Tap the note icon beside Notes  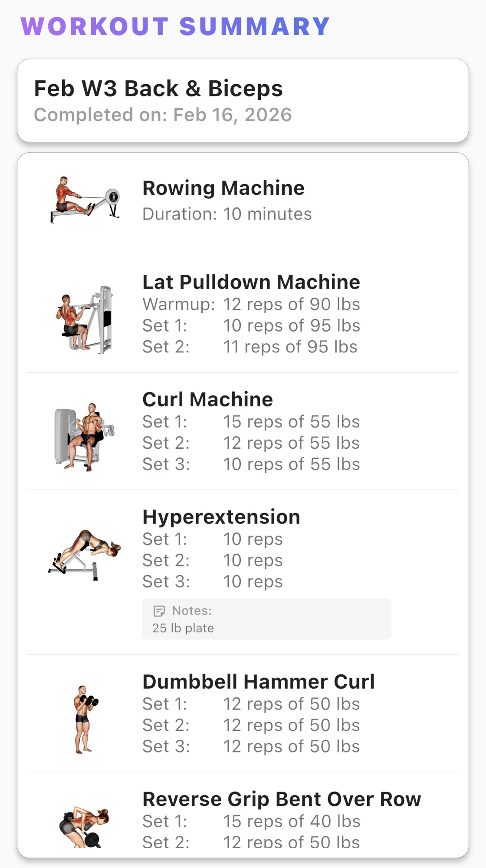159,611
